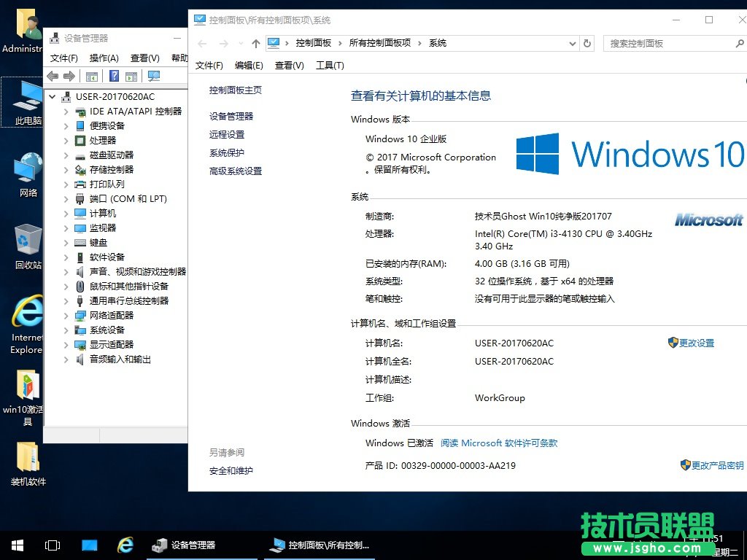The width and height of the screenshot is (747, 560).
Task: Open the 远程设置 link
Action: (x=227, y=134)
